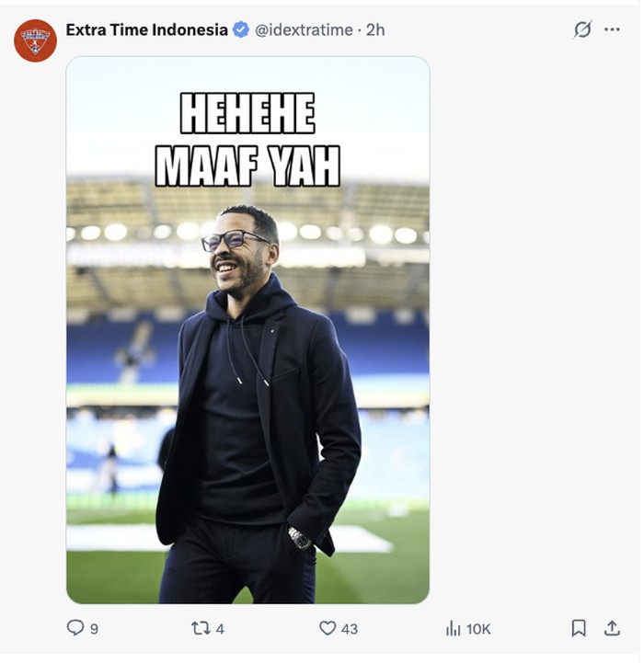Open post analytics via the views bar-chart icon
Viewport: 644px width, 663px height.
pyautogui.click(x=453, y=629)
